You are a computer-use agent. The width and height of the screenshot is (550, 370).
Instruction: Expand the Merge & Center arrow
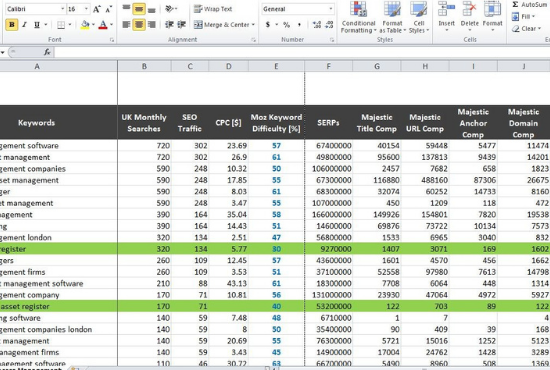pyautogui.click(x=253, y=25)
